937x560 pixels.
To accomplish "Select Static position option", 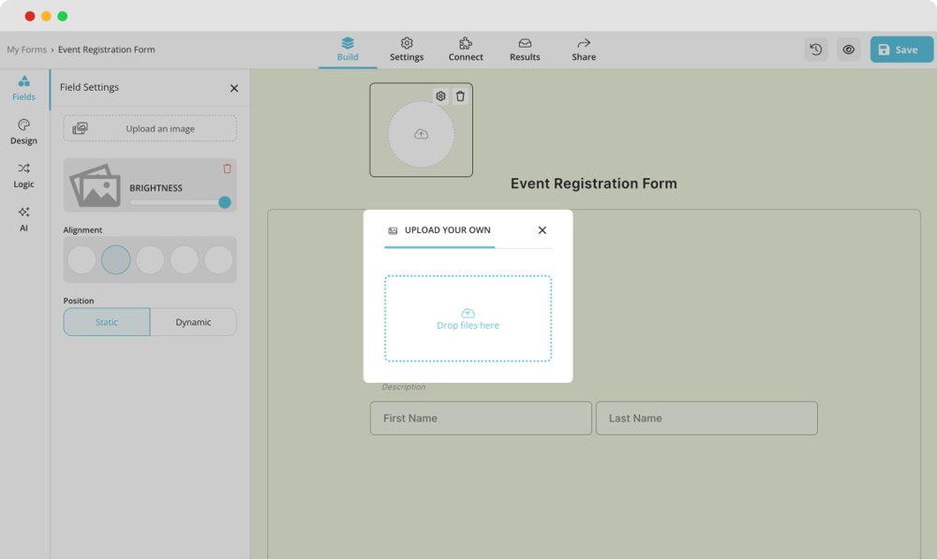I will click(x=107, y=322).
